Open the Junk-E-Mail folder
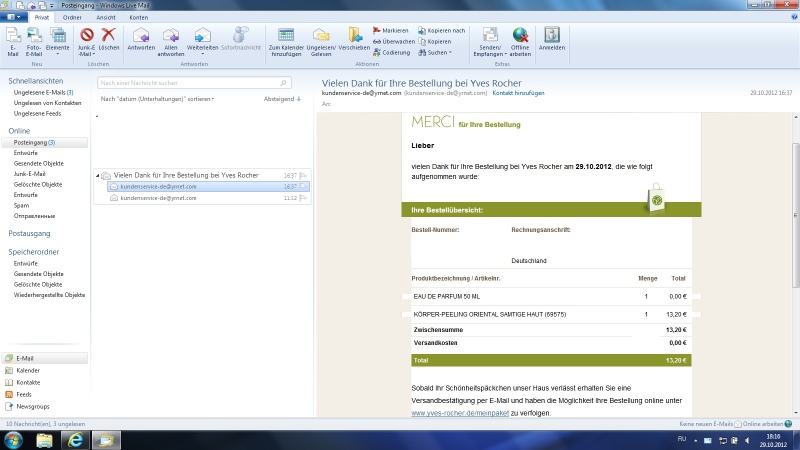 pos(30,174)
